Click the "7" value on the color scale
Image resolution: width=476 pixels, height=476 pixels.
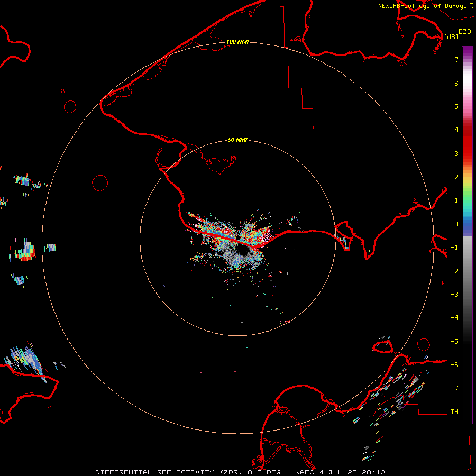pyautogui.click(x=456, y=59)
